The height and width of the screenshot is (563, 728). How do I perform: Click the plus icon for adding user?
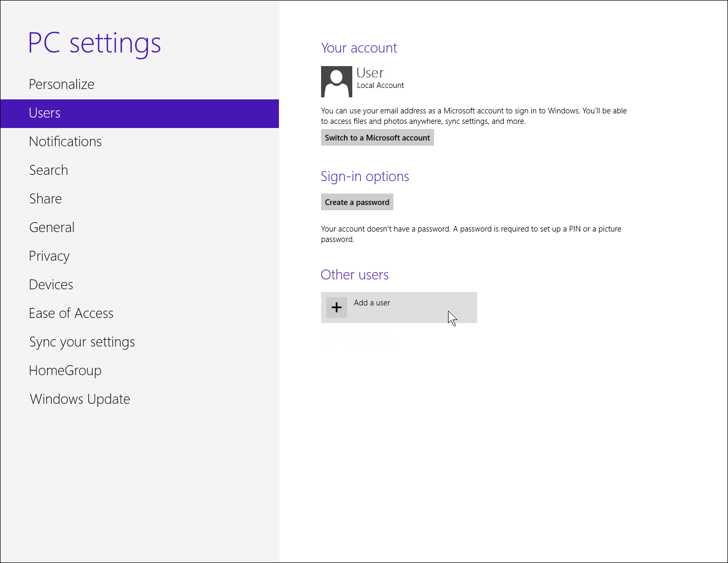point(337,308)
